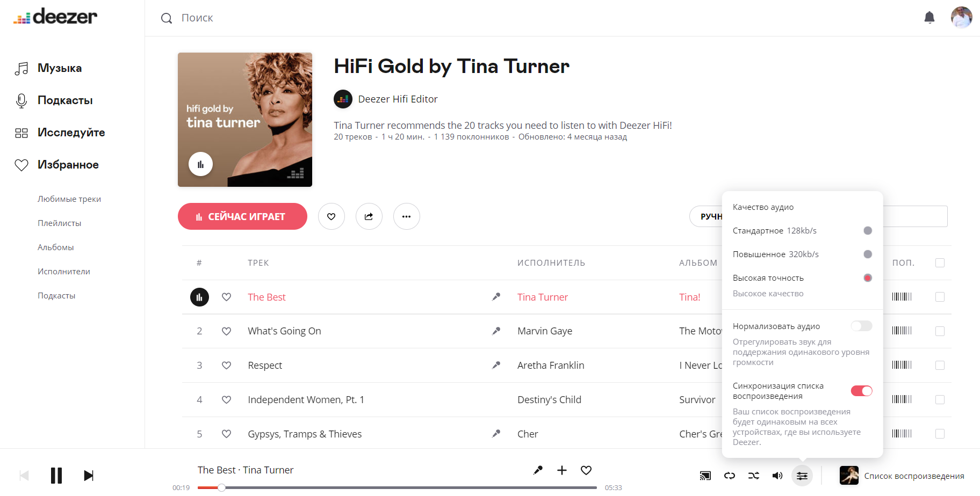This screenshot has height=496, width=980.
Task: Click the playback progress bar
Action: pos(397,487)
